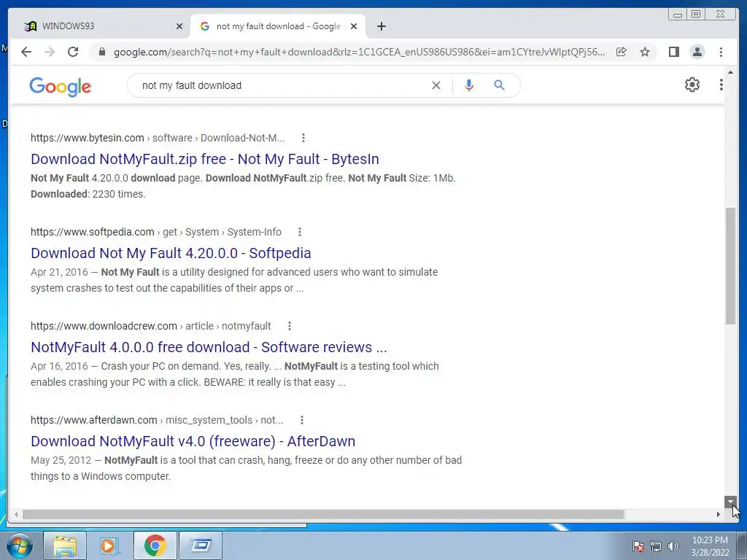This screenshot has height=560, width=747.
Task: Reload the current page
Action: (73, 52)
